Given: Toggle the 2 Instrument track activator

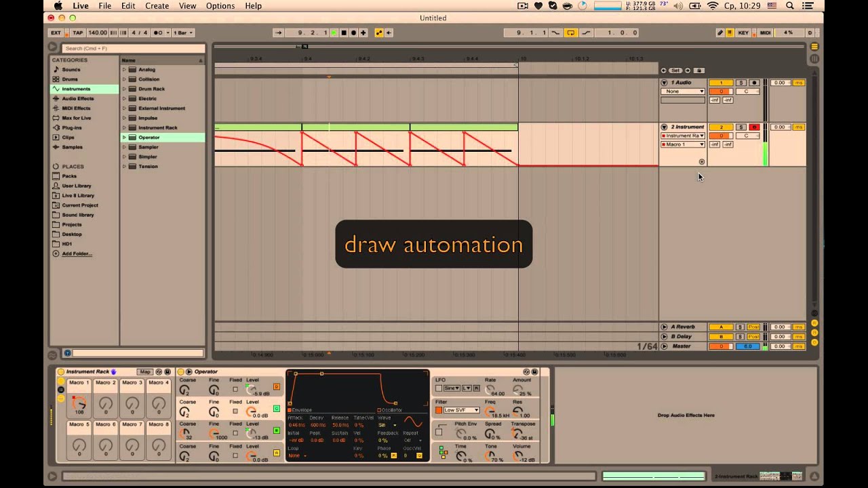Looking at the screenshot, I should pos(722,127).
